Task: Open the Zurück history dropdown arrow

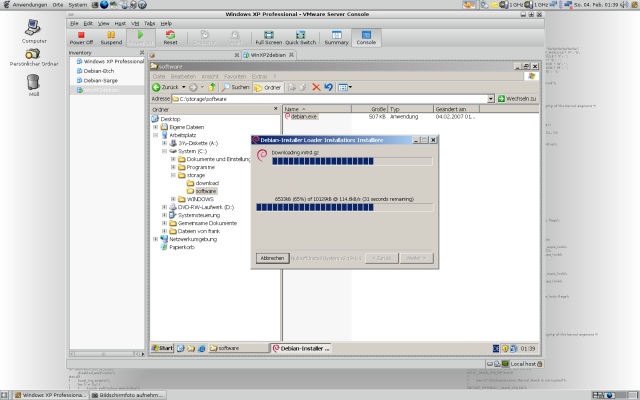Action: 184,87
